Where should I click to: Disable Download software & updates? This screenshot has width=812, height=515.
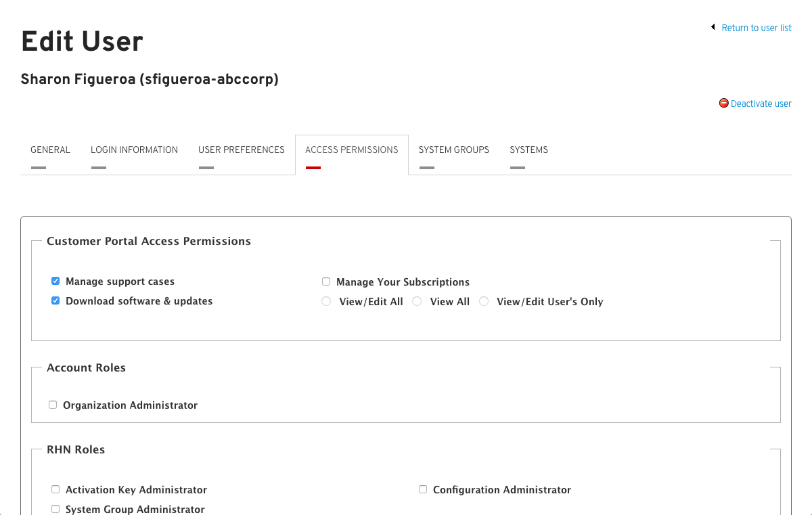tap(55, 300)
